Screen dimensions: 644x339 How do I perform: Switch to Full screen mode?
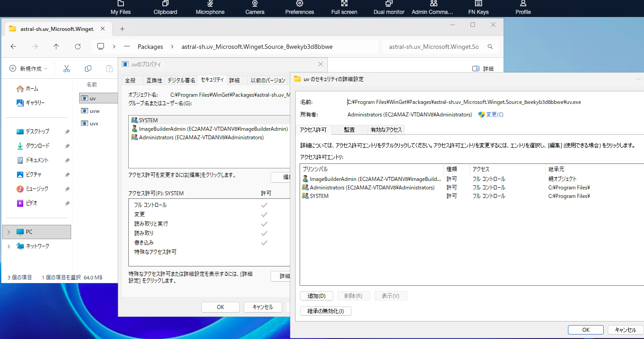pos(344,8)
